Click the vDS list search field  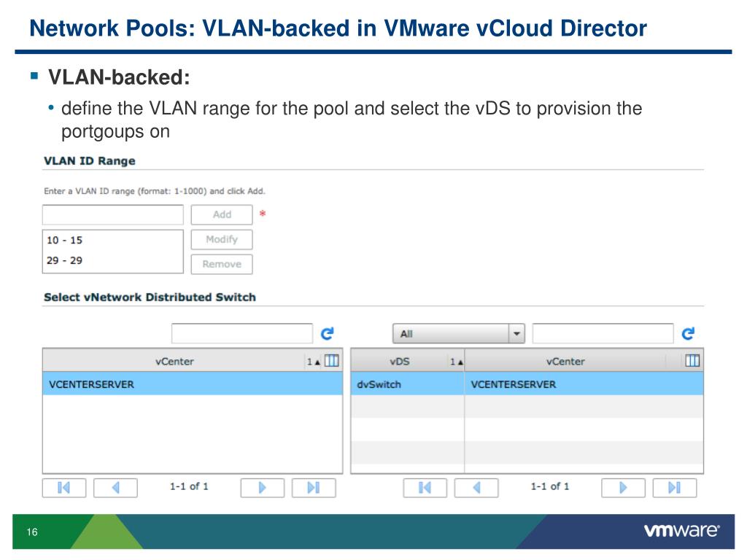(603, 333)
